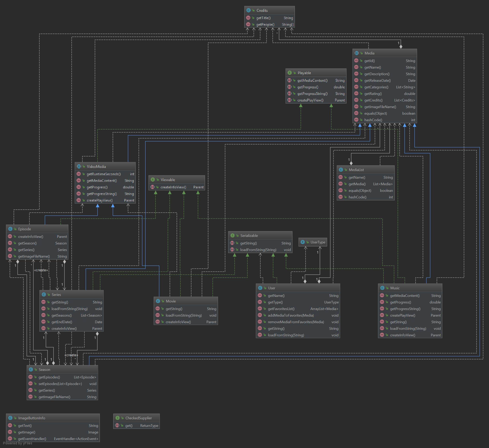Click the CheckedSupplier interface icon

tap(117, 418)
